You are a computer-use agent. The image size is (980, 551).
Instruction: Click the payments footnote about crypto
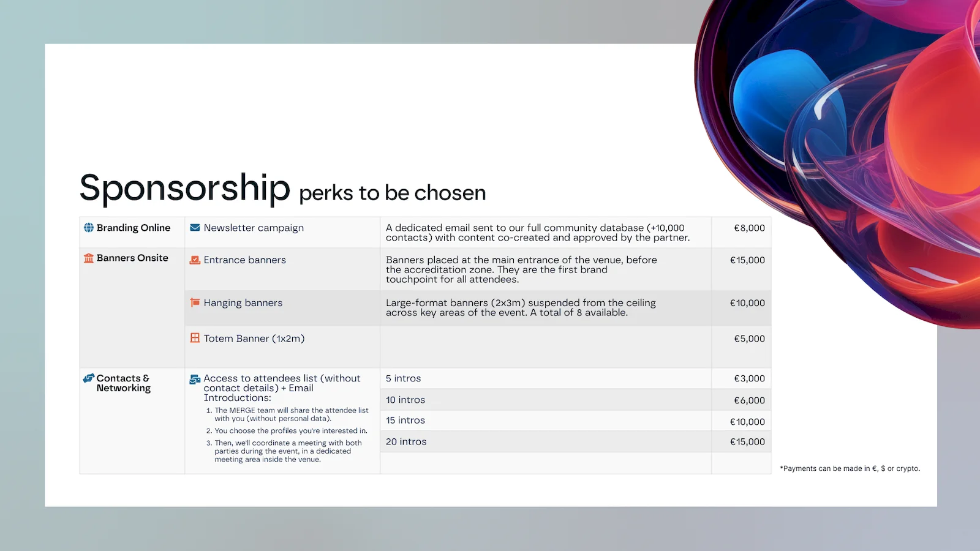pos(850,468)
